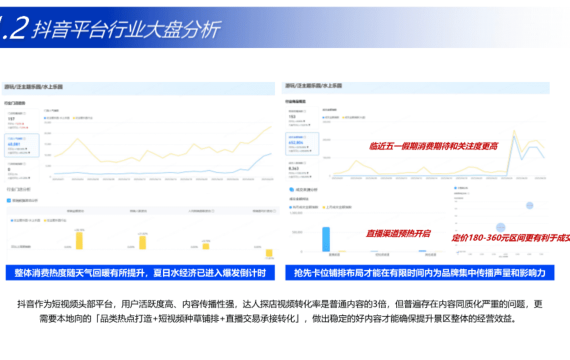Toggle the blue legend above the left bar chart
570x360 pixels.
click(x=12, y=220)
